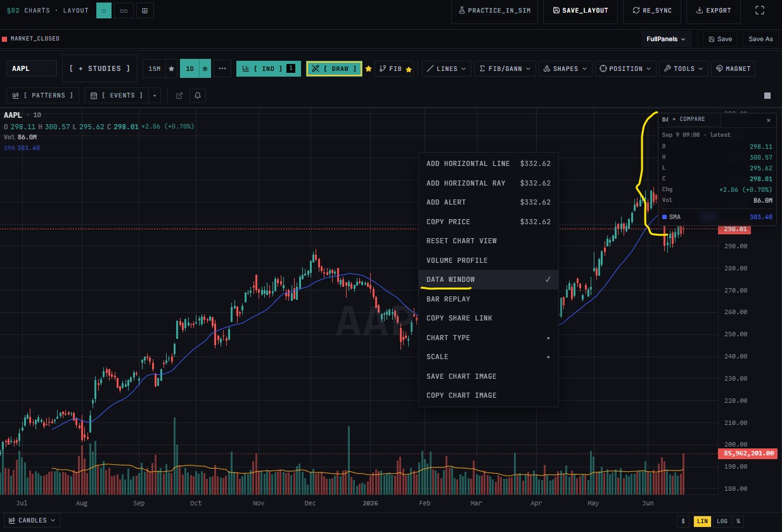Image resolution: width=782 pixels, height=532 pixels.
Task: Open chart in a new window (pop-out icon)
Action: pyautogui.click(x=179, y=96)
